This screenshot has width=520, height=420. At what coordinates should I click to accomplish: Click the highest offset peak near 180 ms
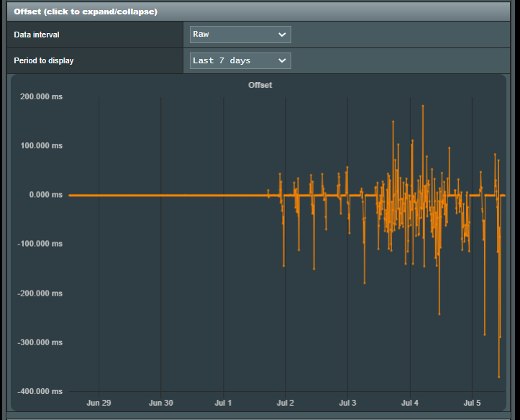point(423,106)
